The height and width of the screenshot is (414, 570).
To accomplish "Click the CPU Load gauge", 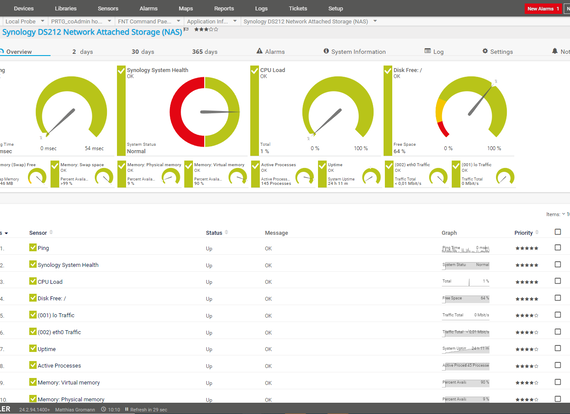I will click(338, 108).
